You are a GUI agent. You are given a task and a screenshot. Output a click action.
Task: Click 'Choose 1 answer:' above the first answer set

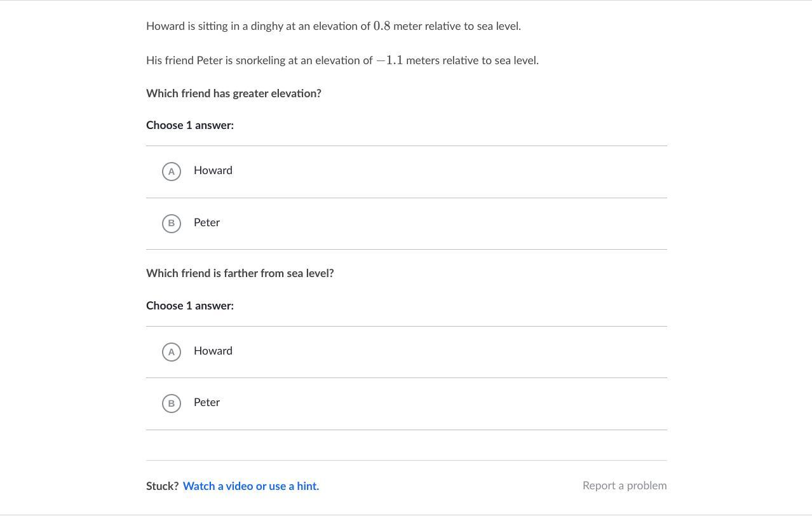(x=190, y=125)
